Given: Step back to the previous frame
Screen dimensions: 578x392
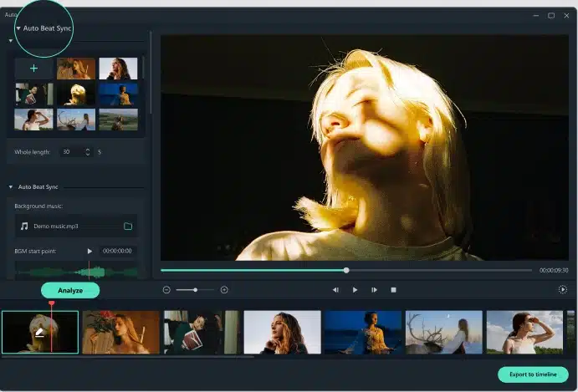Looking at the screenshot, I should 335,290.
